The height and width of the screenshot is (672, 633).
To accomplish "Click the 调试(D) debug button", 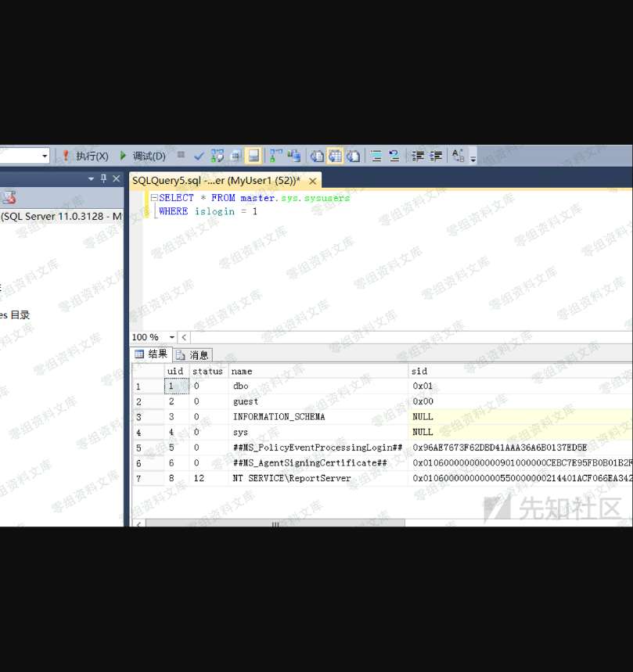I will [x=142, y=156].
